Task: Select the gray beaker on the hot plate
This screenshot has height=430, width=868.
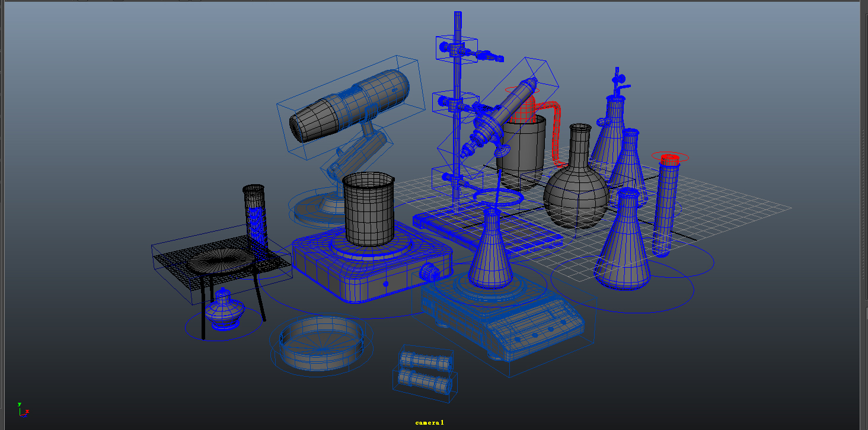Action: coord(368,213)
